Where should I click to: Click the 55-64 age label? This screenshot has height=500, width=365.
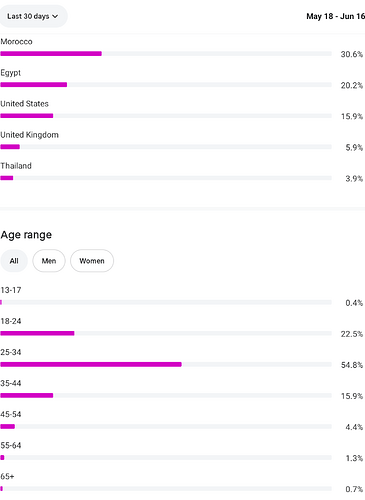click(11, 445)
